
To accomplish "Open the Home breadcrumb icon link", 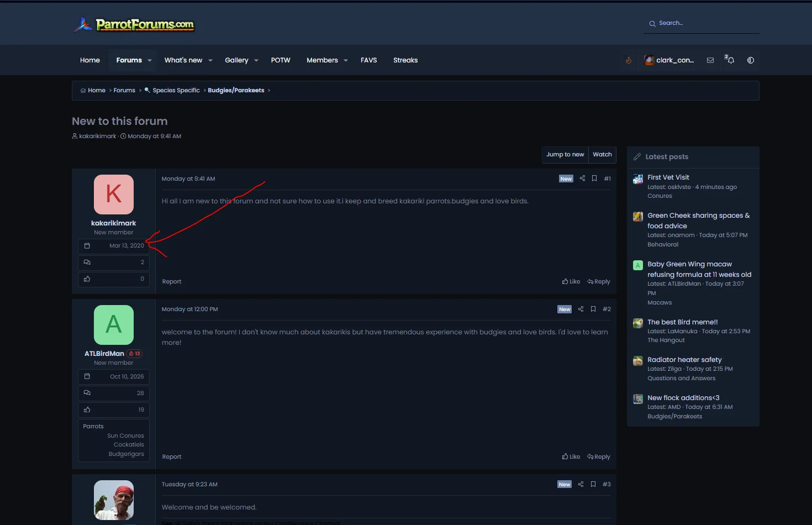I will pyautogui.click(x=93, y=90).
